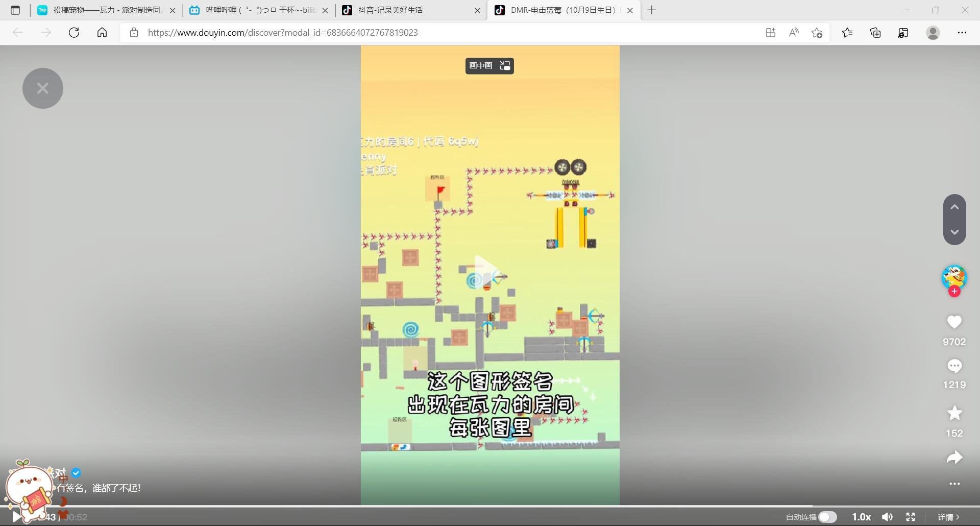This screenshot has height=526, width=980.
Task: Close the 抖音-记录美好生活 tab
Action: coord(477,10)
